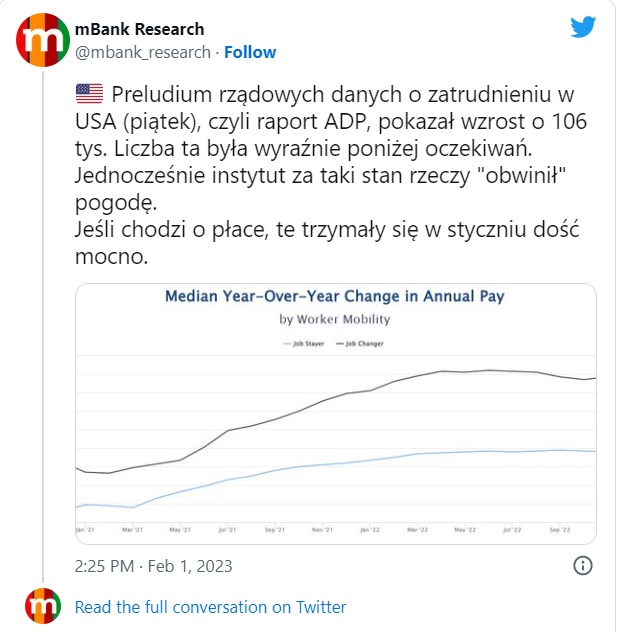Click the Job Changer legend entry

click(x=360, y=344)
